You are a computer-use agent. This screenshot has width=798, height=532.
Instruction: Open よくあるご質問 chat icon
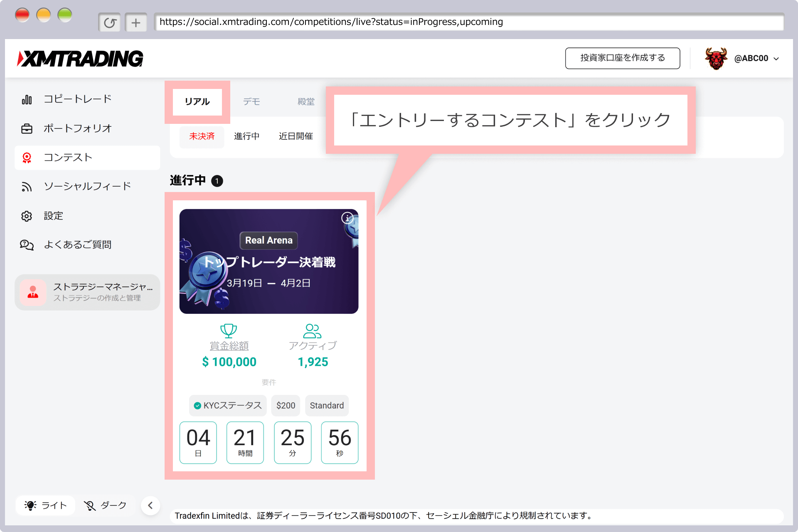click(x=27, y=245)
